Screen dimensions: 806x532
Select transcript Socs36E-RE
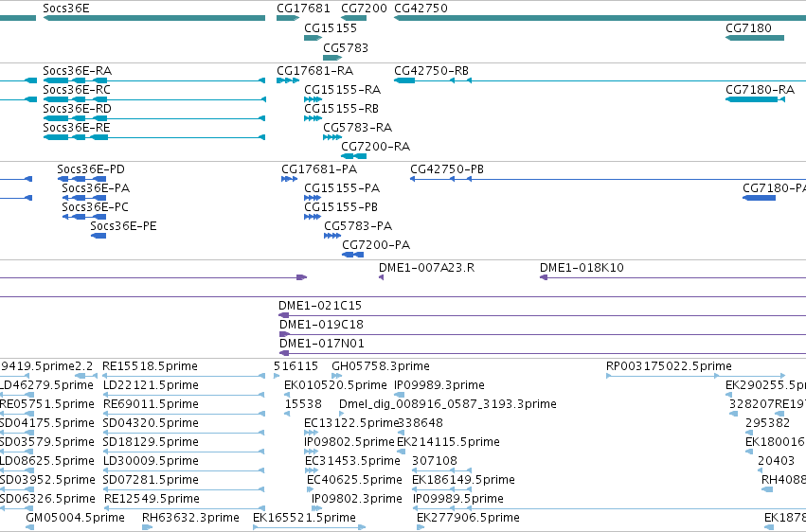pyautogui.click(x=154, y=137)
